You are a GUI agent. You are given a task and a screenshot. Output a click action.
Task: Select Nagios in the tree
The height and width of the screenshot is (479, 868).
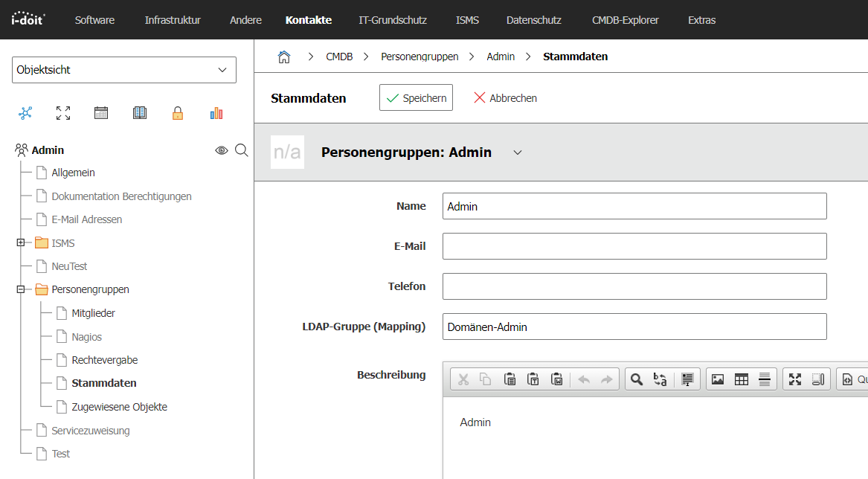tap(86, 337)
